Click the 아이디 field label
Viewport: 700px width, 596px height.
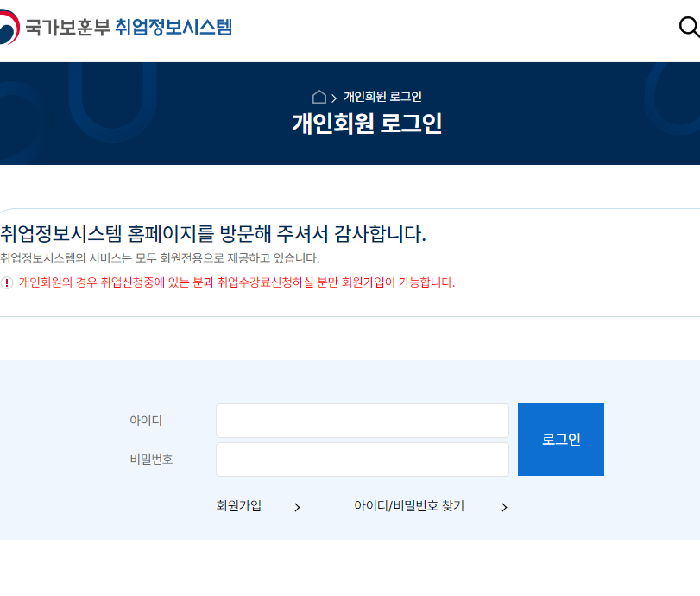[146, 421]
